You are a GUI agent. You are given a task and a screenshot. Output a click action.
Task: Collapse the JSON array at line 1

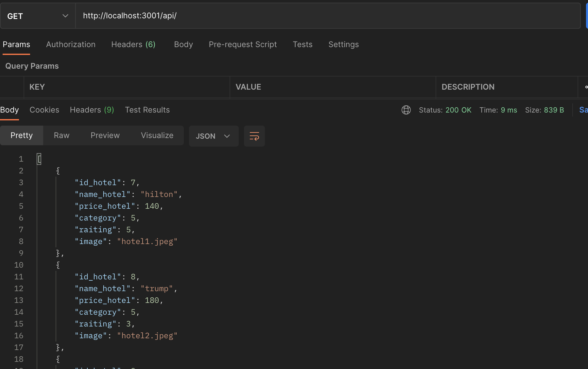pos(39,159)
